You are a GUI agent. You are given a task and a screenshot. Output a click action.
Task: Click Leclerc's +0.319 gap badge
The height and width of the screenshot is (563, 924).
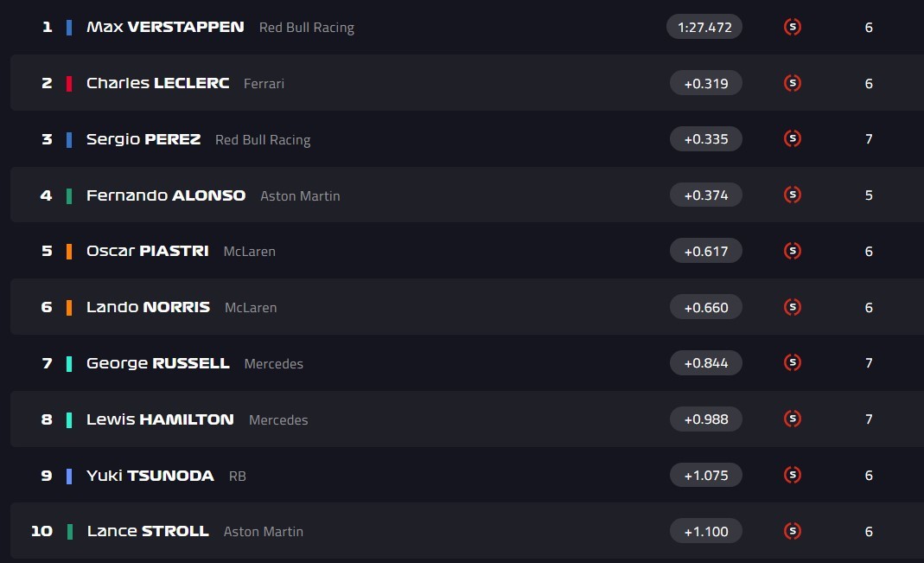click(705, 83)
